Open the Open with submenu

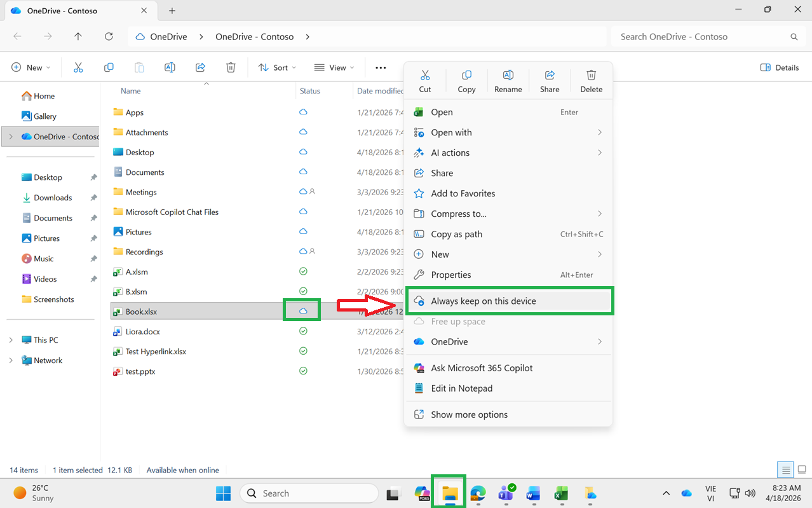pyautogui.click(x=508, y=132)
